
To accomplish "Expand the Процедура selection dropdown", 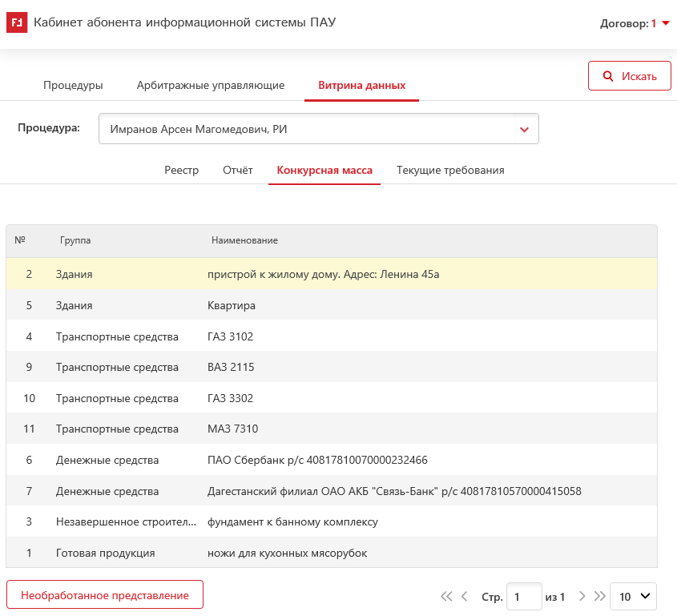I will coord(524,129).
